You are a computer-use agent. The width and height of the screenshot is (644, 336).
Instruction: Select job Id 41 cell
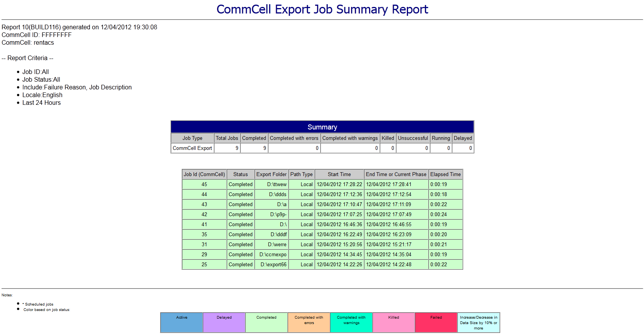[x=204, y=224]
